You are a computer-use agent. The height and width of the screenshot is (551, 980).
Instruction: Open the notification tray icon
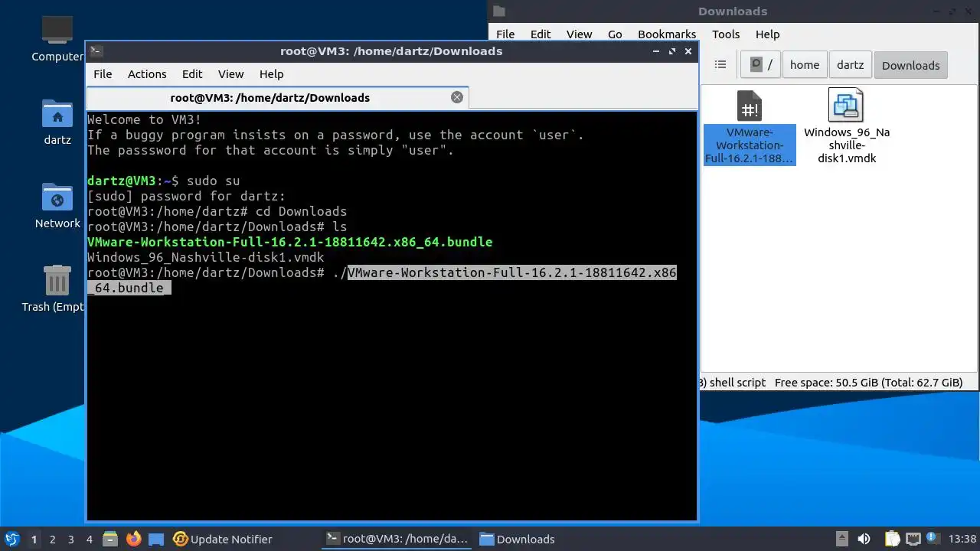933,539
